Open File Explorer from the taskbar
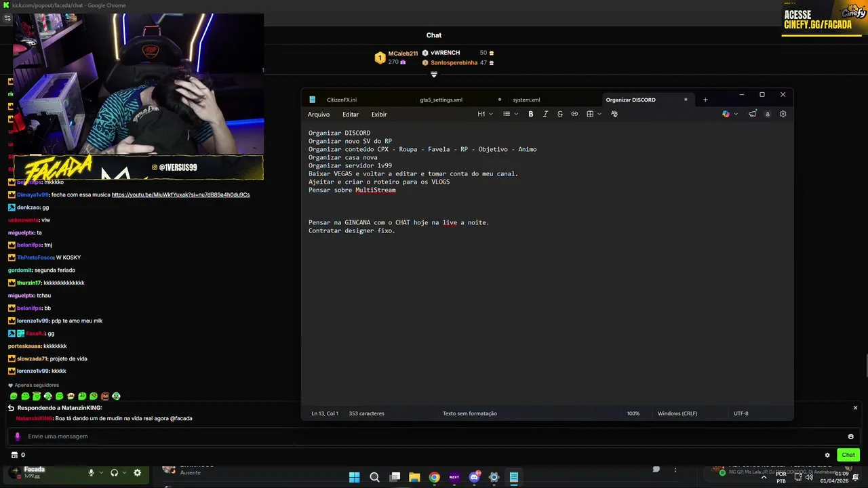Screen dimensions: 868x488 [414, 477]
